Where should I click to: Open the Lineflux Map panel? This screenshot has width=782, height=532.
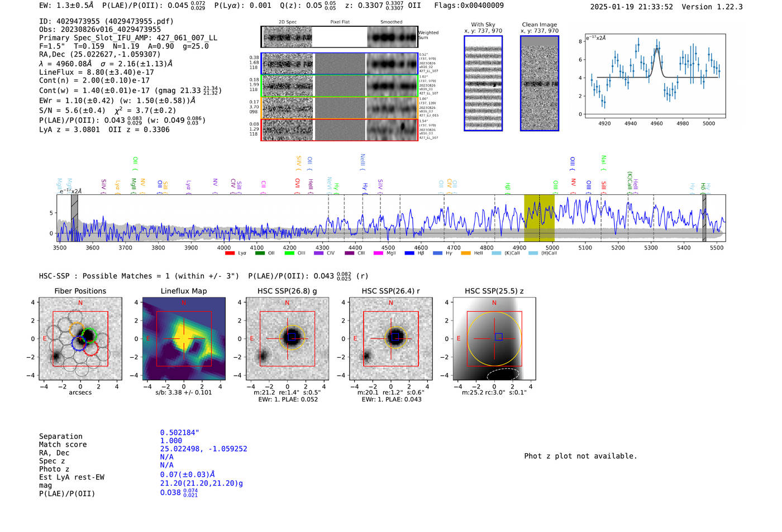tap(184, 339)
